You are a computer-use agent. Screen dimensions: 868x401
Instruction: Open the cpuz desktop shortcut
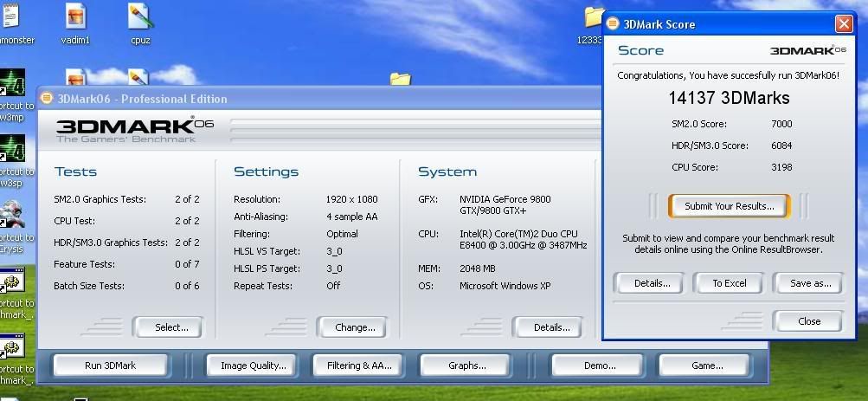pyautogui.click(x=141, y=17)
